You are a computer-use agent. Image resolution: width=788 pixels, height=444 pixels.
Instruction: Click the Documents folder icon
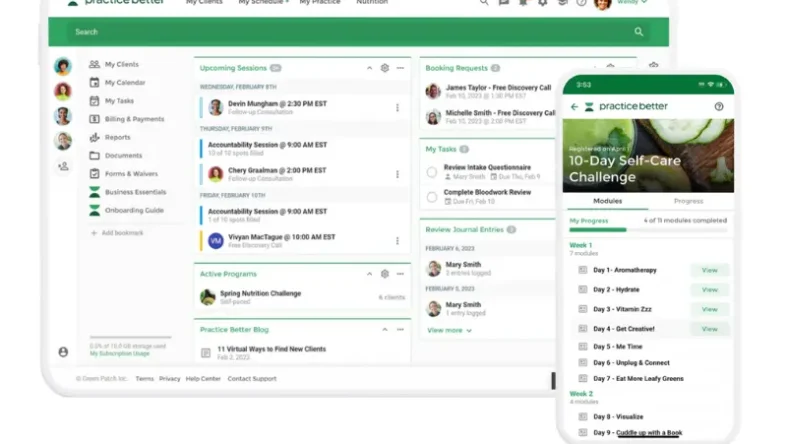tap(94, 155)
